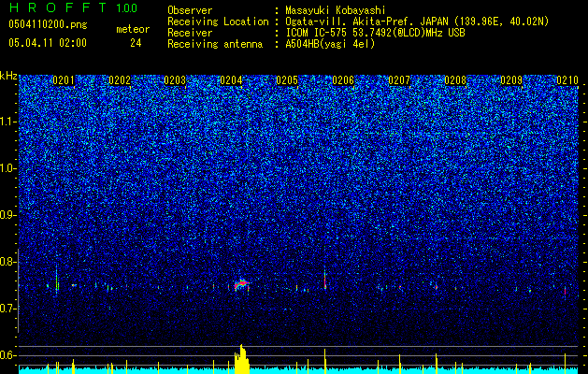Click the tall yellow power peak under 0204
Viewport: 588px width, 374px height.
coord(241,359)
